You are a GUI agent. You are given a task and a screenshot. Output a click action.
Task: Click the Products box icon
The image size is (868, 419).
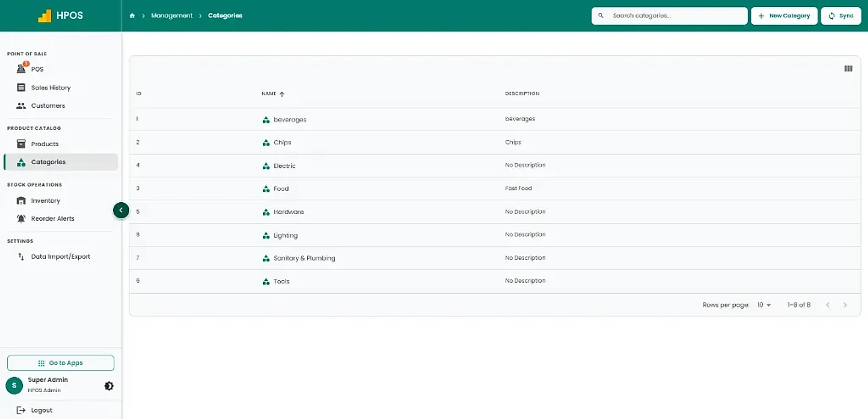pyautogui.click(x=21, y=144)
